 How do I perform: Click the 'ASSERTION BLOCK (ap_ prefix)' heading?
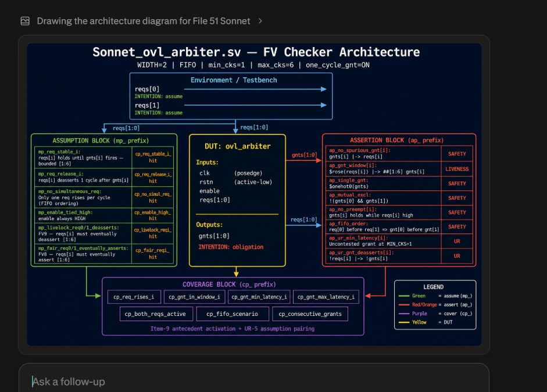[396, 140]
